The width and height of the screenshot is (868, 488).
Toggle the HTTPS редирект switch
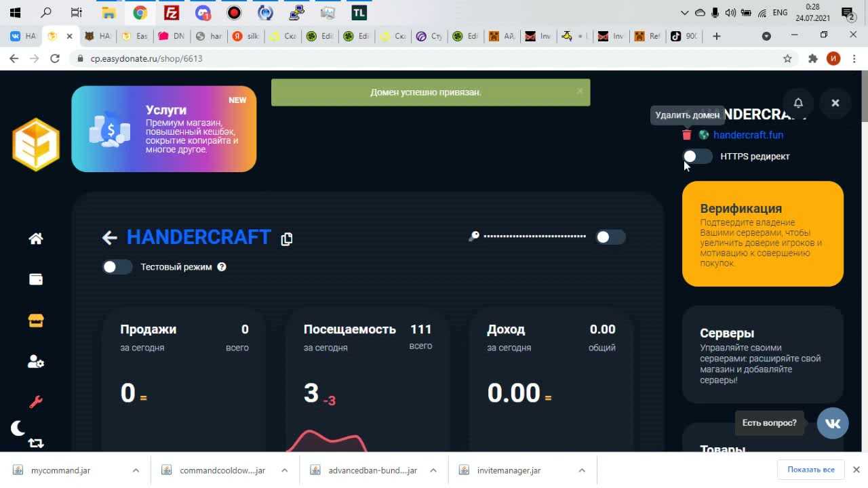(698, 157)
